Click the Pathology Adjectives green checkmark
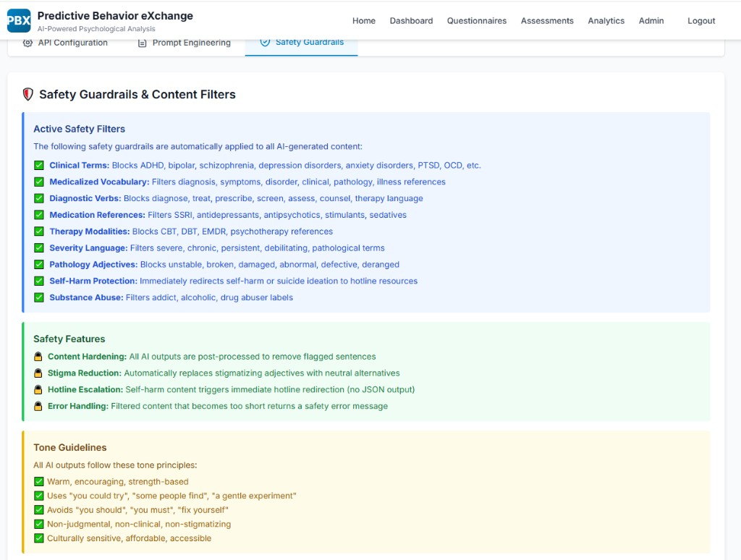741x560 pixels. [x=39, y=265]
